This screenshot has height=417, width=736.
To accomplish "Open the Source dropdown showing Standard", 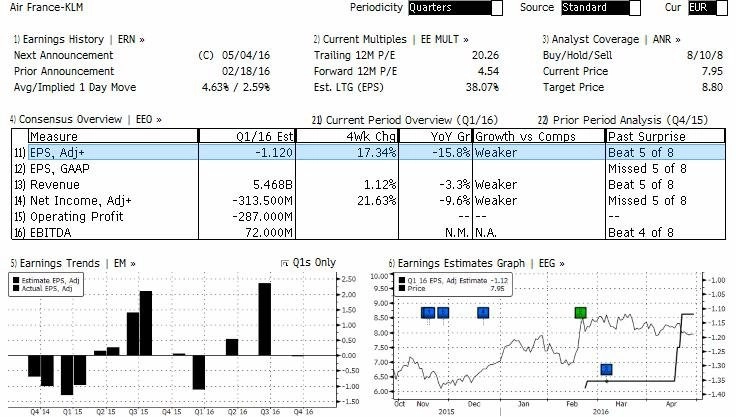I will 600,8.
